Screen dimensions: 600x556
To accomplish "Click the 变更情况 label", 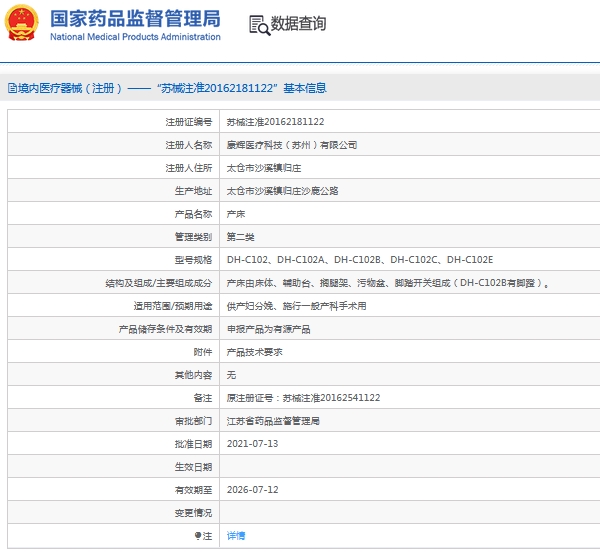I will [x=193, y=513].
